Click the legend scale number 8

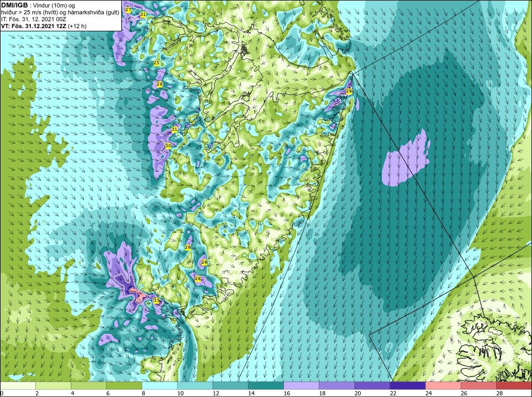144,393
